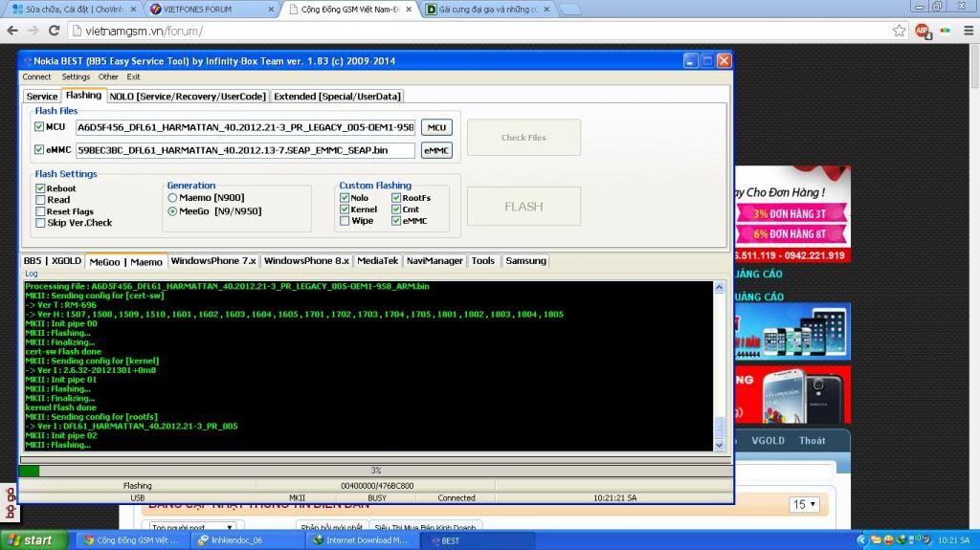Select the NaviManager tab
This screenshot has height=550, width=980.
(x=434, y=260)
